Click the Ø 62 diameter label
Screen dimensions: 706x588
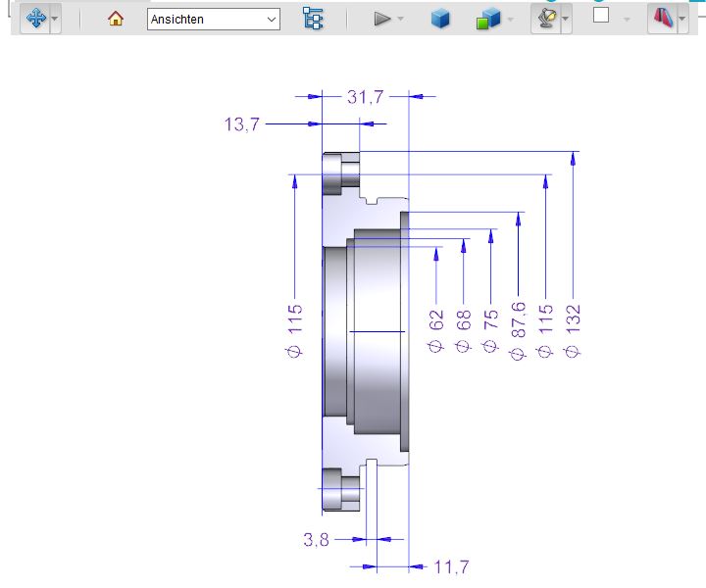[435, 330]
